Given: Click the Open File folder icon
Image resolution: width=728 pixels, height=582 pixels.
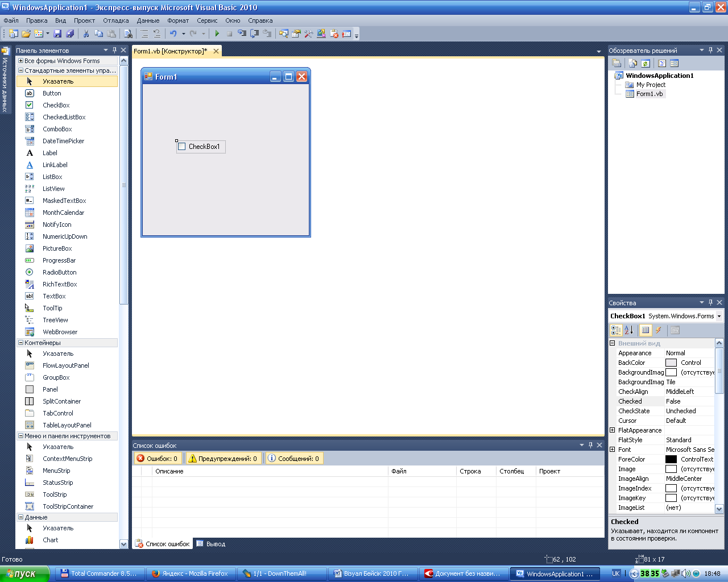Looking at the screenshot, I should pos(26,34).
